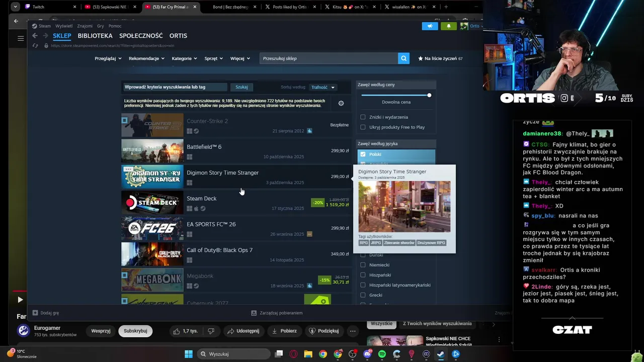Image resolution: width=644 pixels, height=362 pixels.
Task: Expand the Rekomendacje dropdown
Action: [147, 58]
